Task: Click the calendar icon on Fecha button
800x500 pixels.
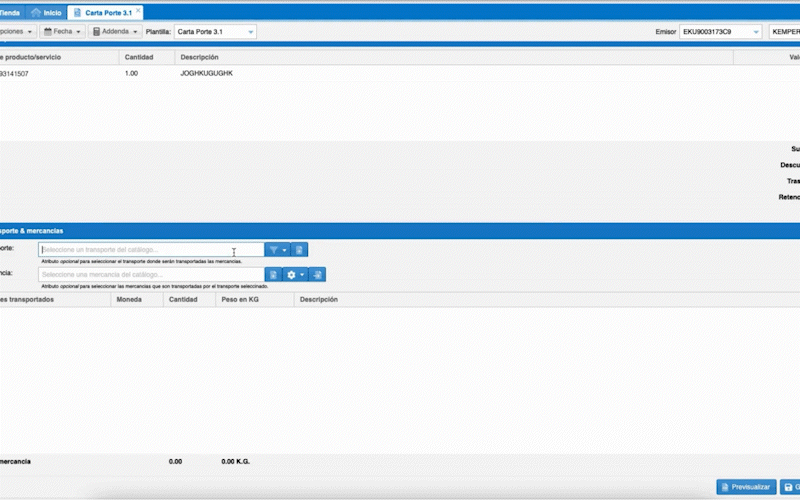Action: pos(48,32)
